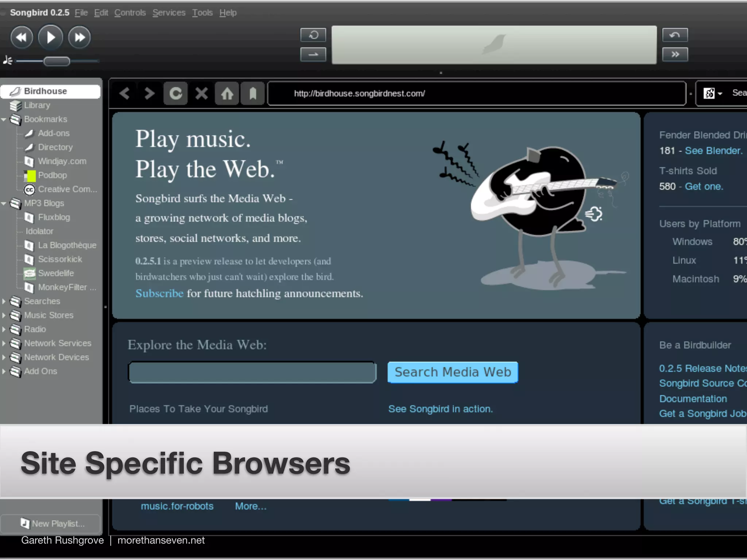Image resolution: width=747 pixels, height=560 pixels.
Task: Click the See Blender link
Action: [714, 151]
